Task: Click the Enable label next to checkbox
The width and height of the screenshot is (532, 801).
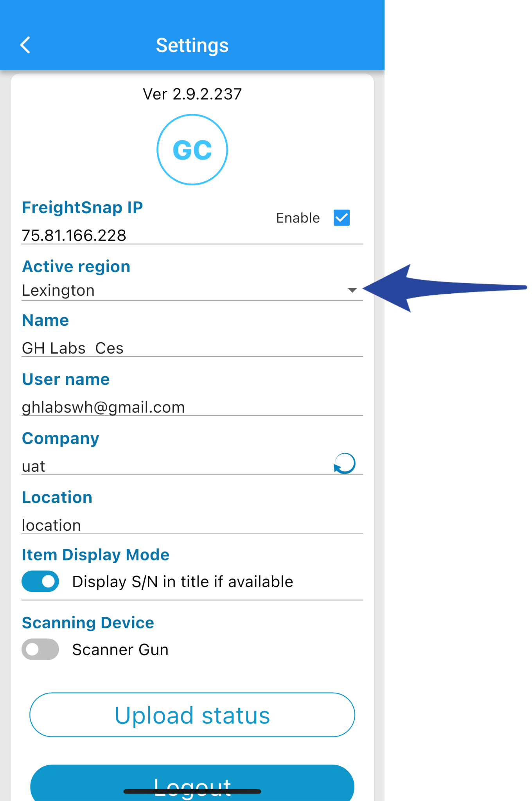Action: coord(298,218)
